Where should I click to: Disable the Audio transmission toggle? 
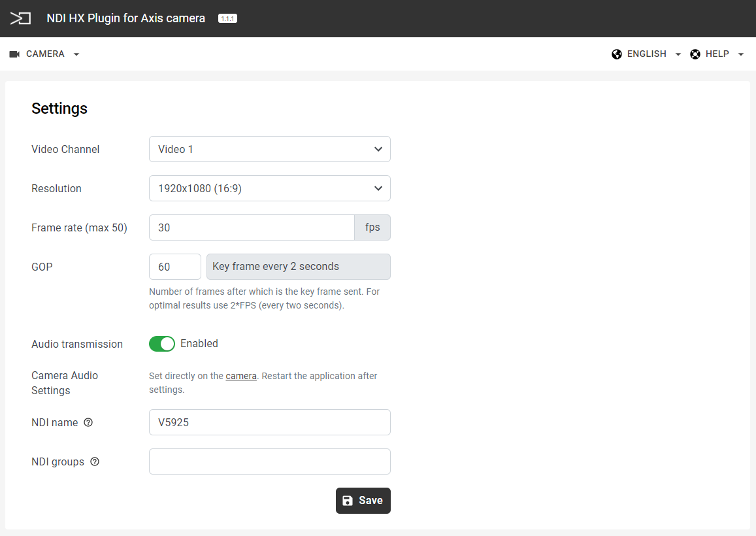click(x=162, y=344)
